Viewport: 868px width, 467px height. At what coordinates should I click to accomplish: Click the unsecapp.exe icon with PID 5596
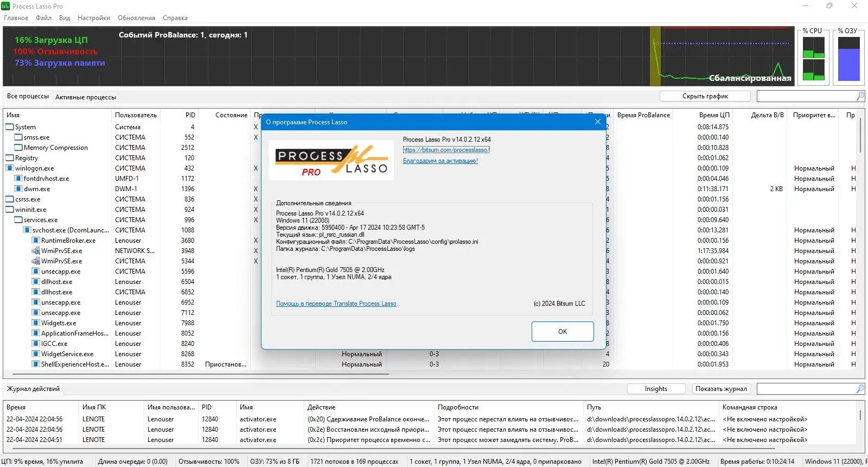coord(36,272)
